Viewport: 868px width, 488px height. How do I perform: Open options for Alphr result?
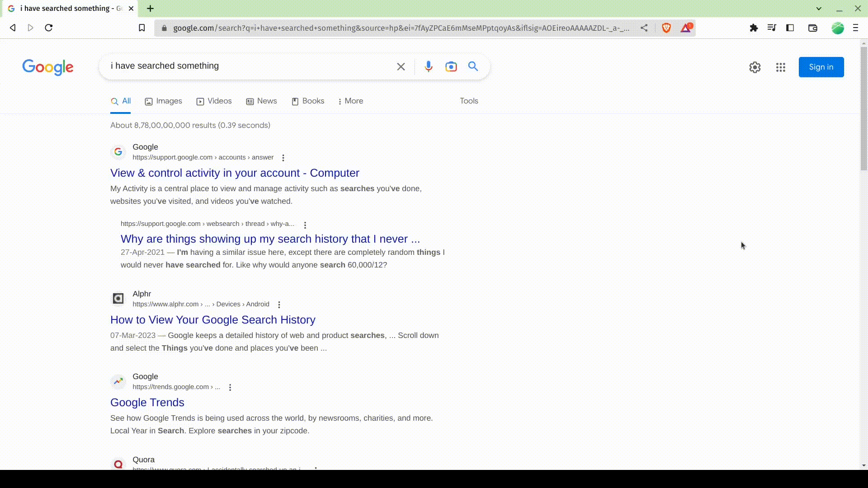coord(279,305)
